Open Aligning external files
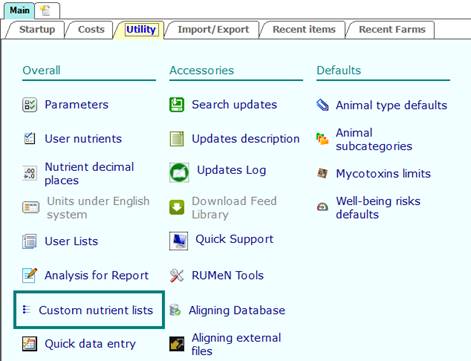Viewport: 471px width, 361px height. (x=236, y=344)
